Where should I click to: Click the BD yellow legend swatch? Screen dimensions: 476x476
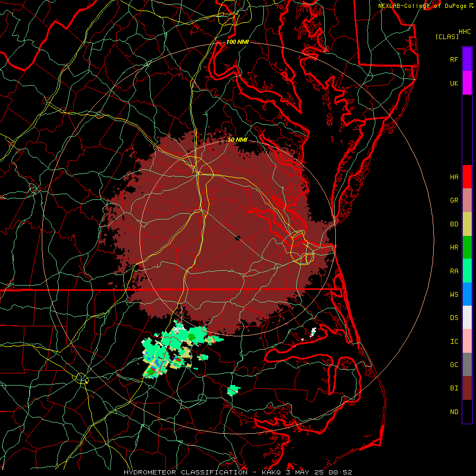click(x=467, y=224)
